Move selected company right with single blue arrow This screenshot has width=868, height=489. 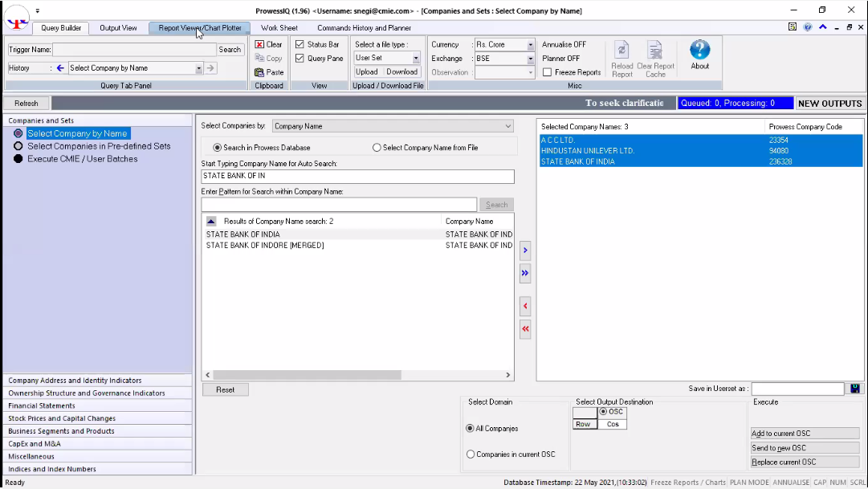pyautogui.click(x=525, y=251)
